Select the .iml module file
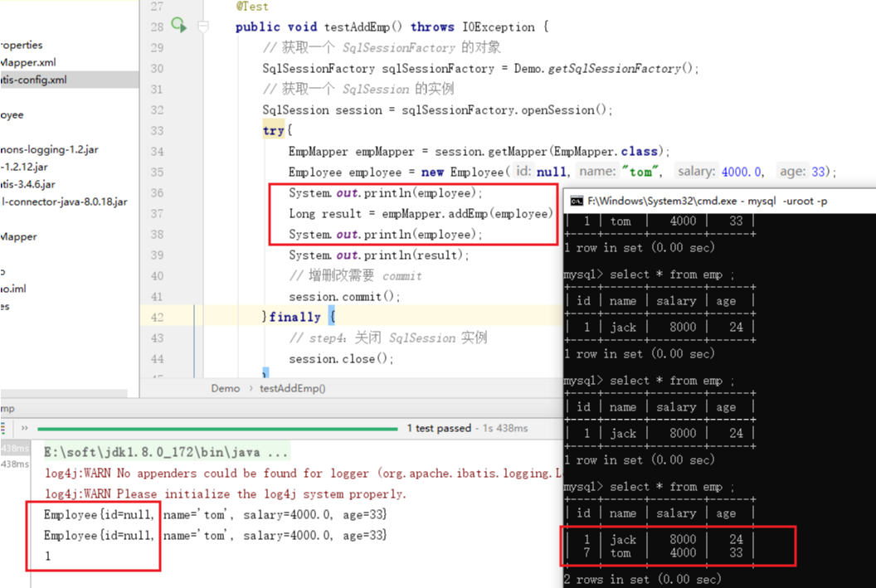This screenshot has width=876, height=588. point(13,289)
